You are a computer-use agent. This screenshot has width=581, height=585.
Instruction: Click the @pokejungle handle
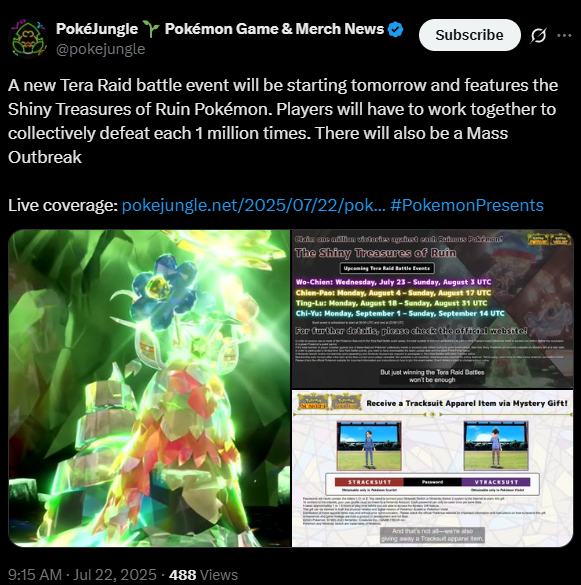click(100, 49)
